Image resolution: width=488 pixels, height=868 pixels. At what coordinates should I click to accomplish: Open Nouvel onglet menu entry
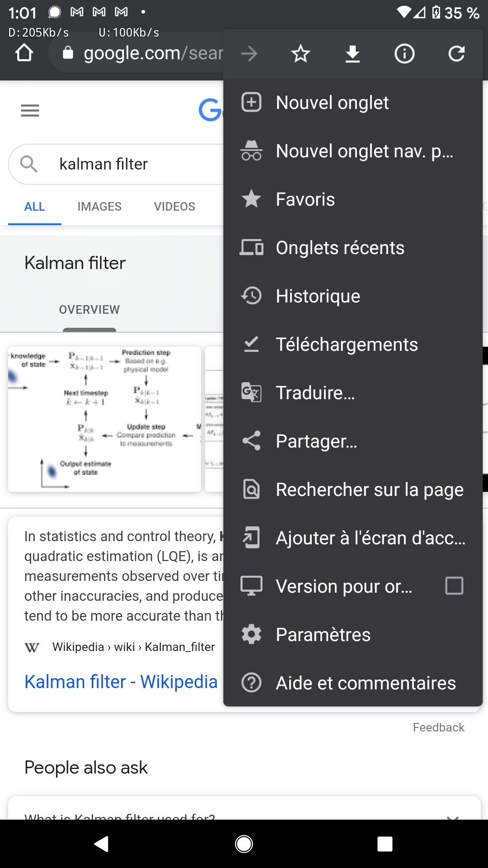[x=353, y=103]
